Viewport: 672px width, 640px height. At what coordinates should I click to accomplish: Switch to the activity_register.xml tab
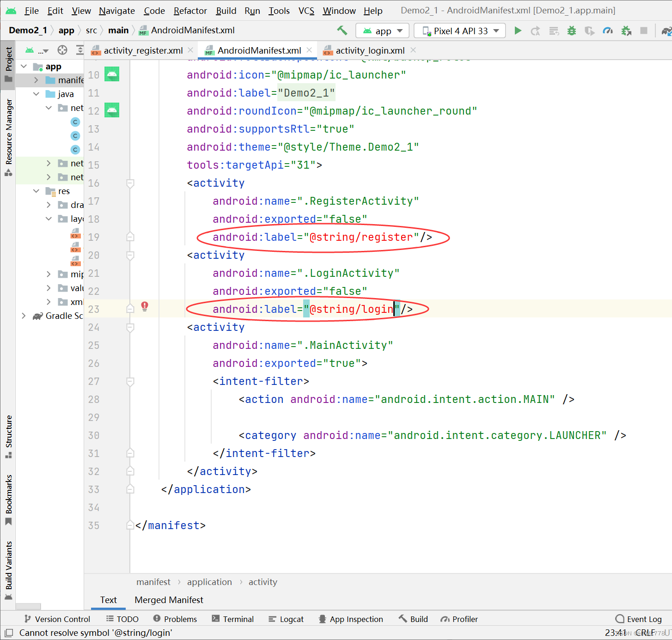coord(143,50)
